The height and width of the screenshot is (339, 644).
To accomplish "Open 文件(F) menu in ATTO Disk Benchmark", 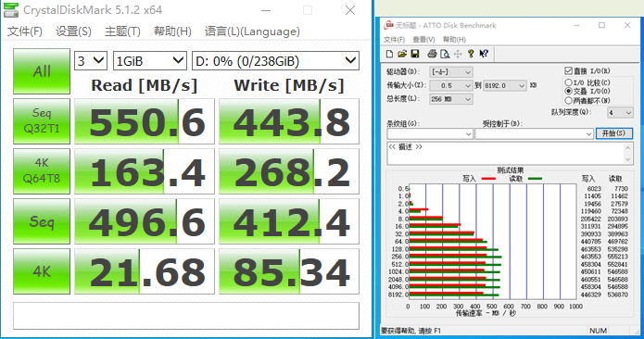I will point(394,40).
